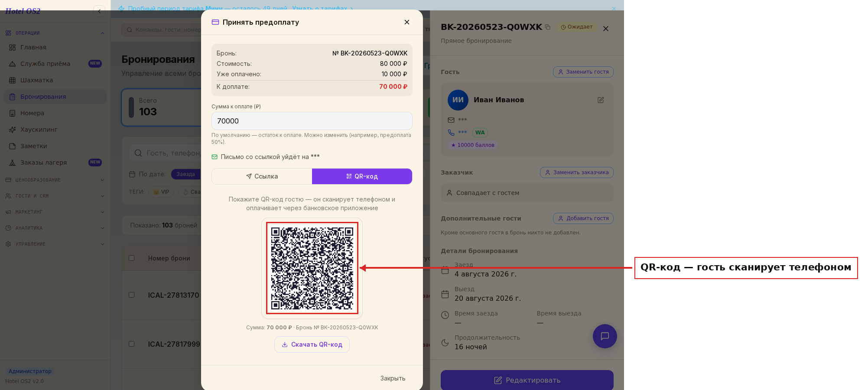Viewport: 868px width, 390px height.
Task: Click the Заезд calendar icon
Action: (x=445, y=270)
